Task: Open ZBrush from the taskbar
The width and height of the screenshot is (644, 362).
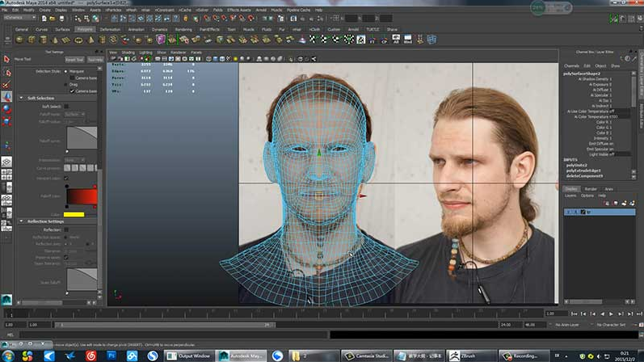Action: [x=470, y=356]
